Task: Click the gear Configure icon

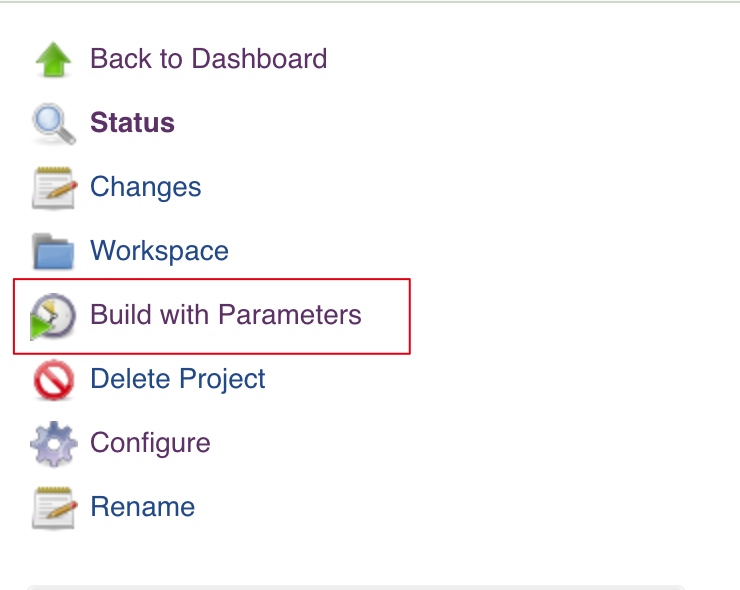Action: click(x=54, y=444)
